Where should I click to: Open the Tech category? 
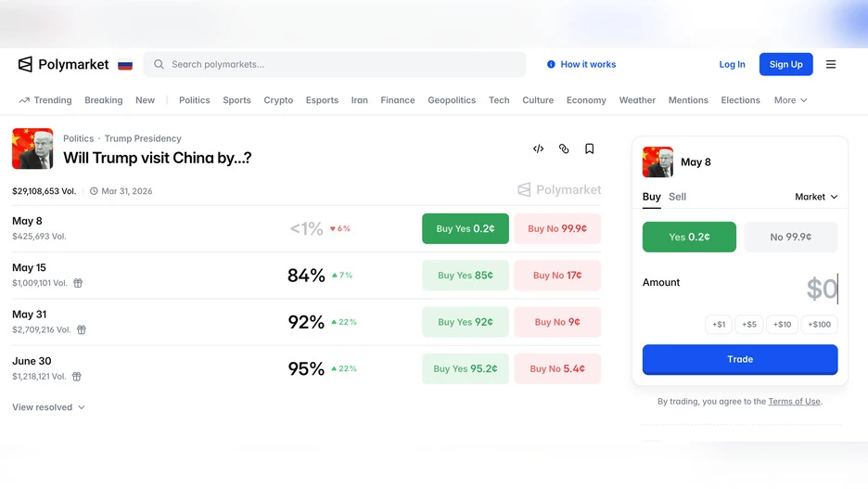[499, 100]
